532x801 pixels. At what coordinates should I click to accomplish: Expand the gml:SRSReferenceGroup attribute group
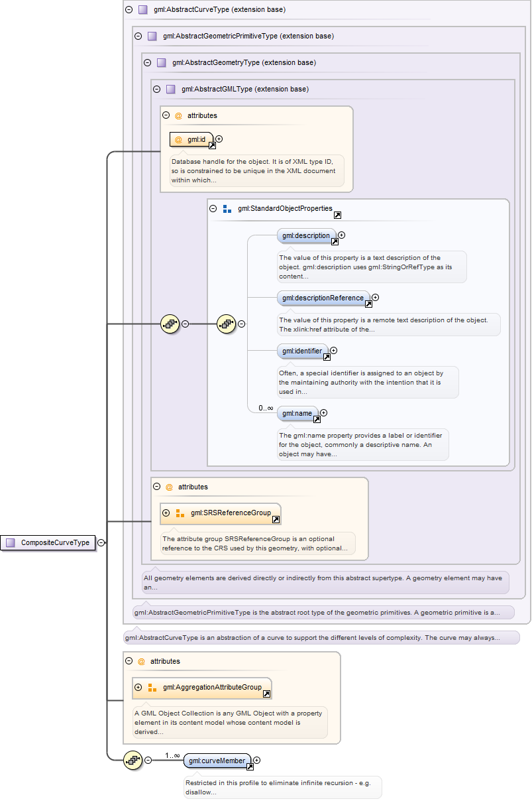tap(166, 513)
